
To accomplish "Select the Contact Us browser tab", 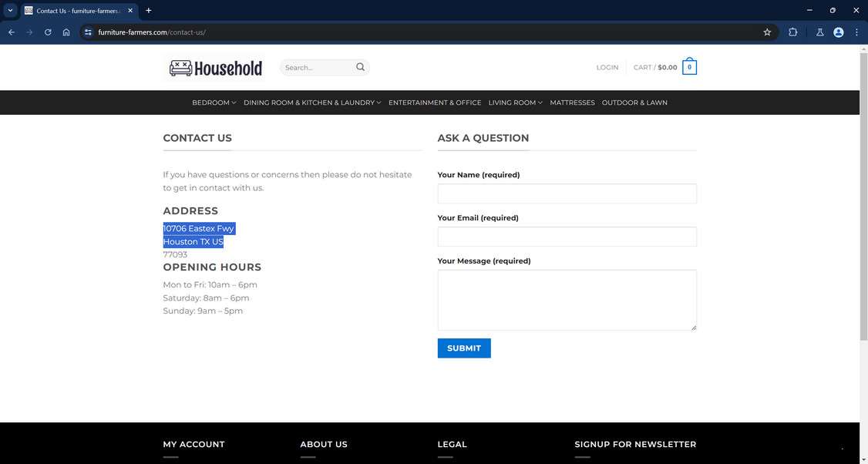I will click(79, 11).
